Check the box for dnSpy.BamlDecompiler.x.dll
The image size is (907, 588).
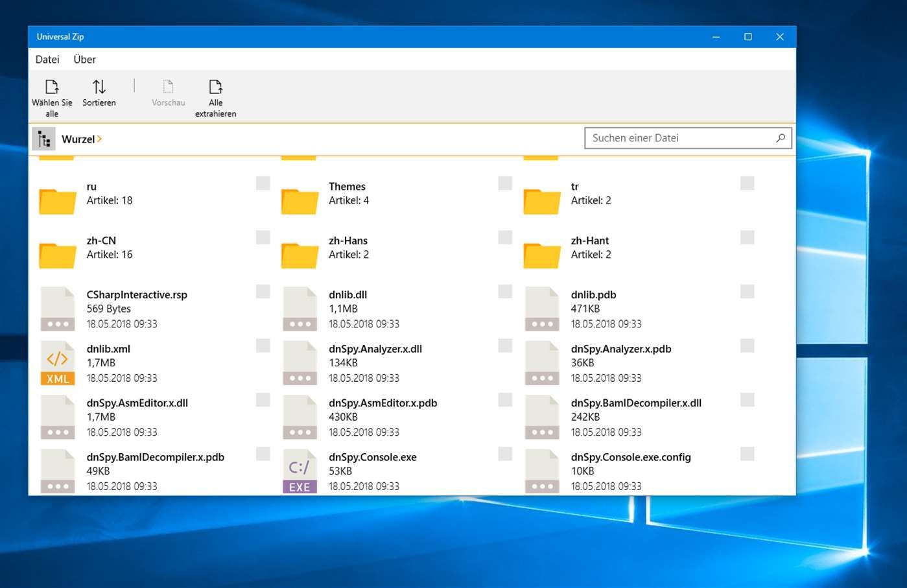click(747, 400)
